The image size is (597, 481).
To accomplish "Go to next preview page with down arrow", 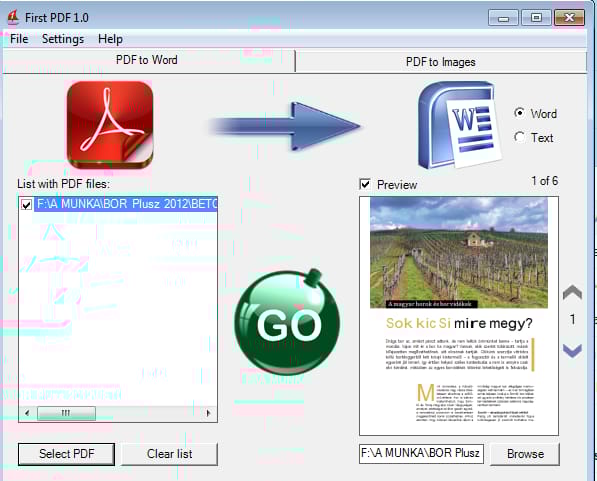I will coord(572,350).
